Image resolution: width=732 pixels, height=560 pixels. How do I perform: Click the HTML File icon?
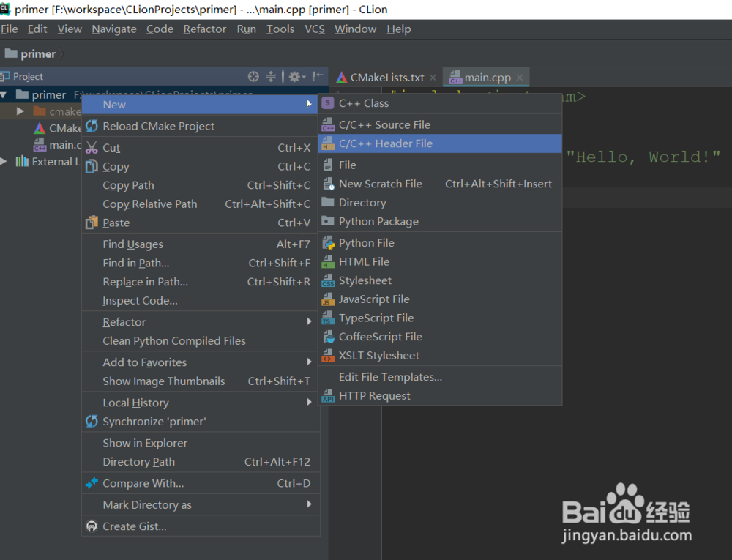click(328, 262)
